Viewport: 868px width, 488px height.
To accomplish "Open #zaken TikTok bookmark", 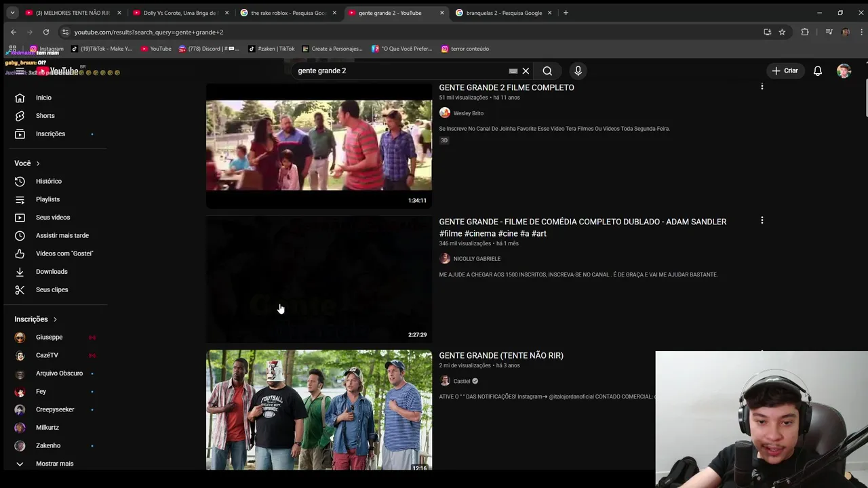I will coord(271,49).
